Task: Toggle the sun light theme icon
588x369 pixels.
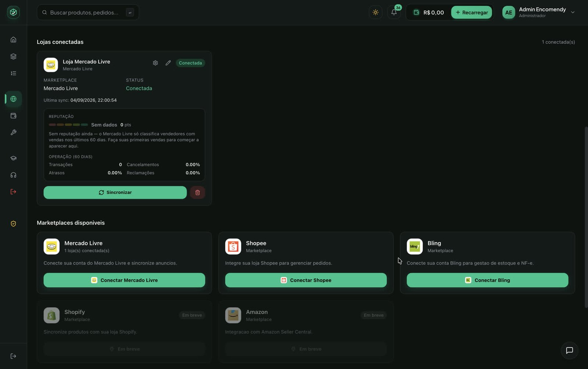Action: click(x=375, y=12)
